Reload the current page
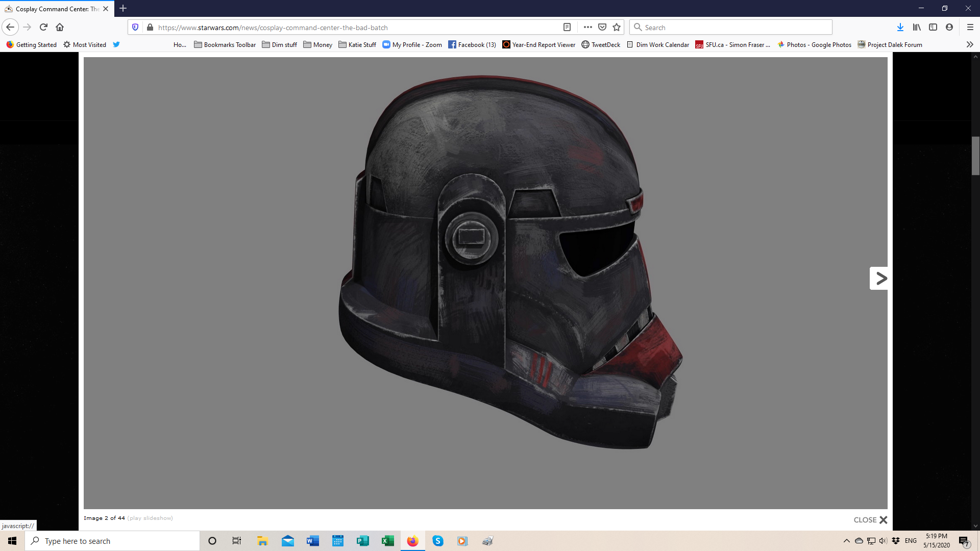The width and height of the screenshot is (980, 551). coord(43,27)
